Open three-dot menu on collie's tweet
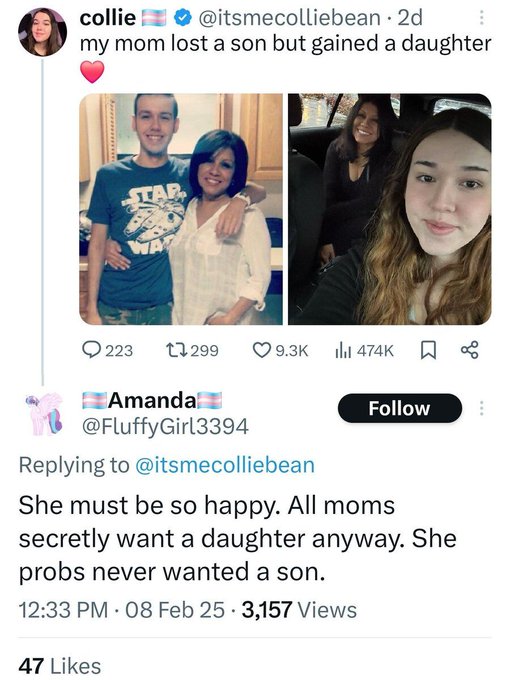 click(x=481, y=18)
